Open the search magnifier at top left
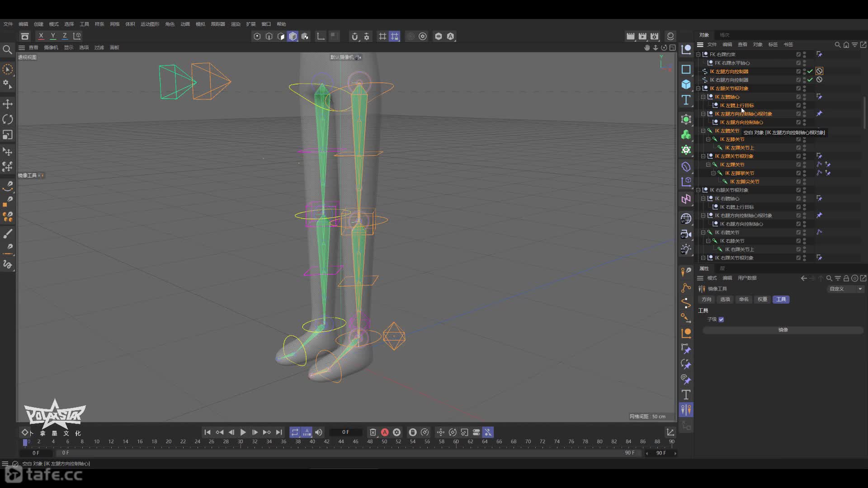 [x=7, y=49]
